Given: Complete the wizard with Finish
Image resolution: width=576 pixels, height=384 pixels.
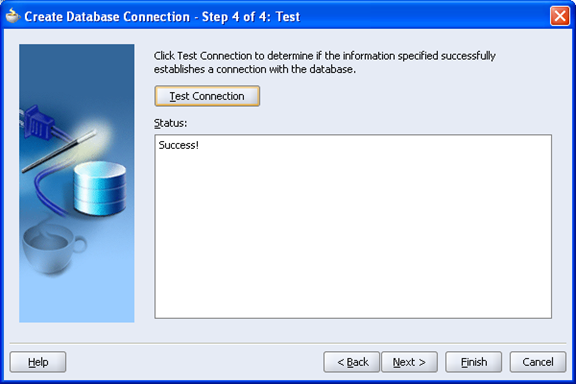Looking at the screenshot, I should (x=474, y=362).
